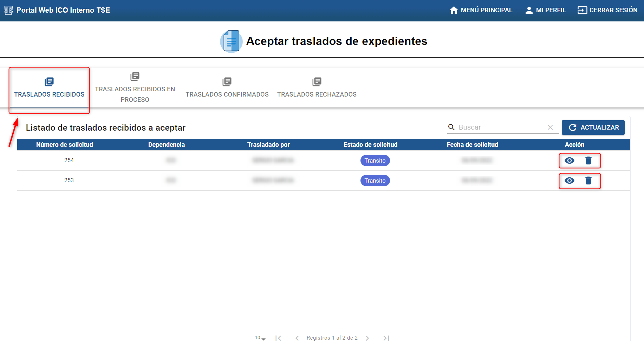The height and width of the screenshot is (341, 644).
Task: Click the trash icon for request 254
Action: click(x=588, y=160)
